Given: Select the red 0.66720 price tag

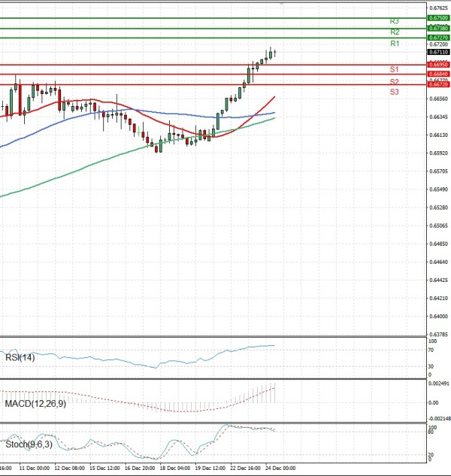Looking at the screenshot, I should point(438,84).
